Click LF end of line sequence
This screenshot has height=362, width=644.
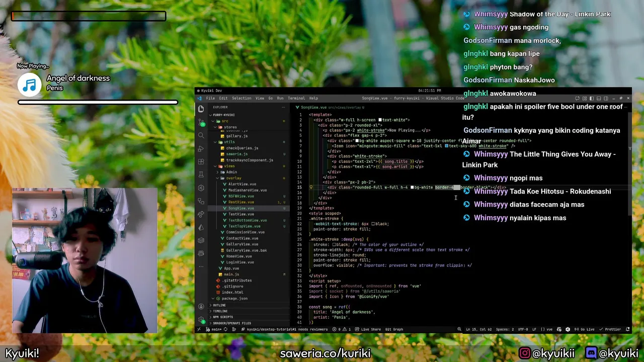[x=534, y=329]
